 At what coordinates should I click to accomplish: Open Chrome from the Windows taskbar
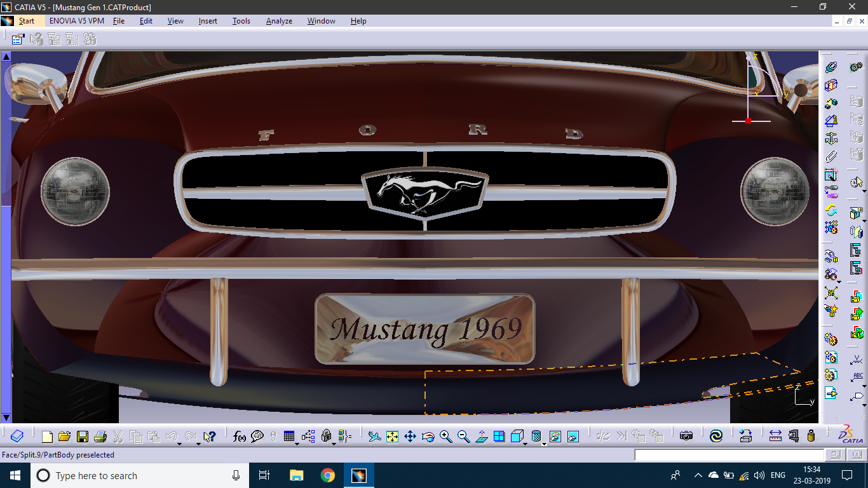pos(328,475)
